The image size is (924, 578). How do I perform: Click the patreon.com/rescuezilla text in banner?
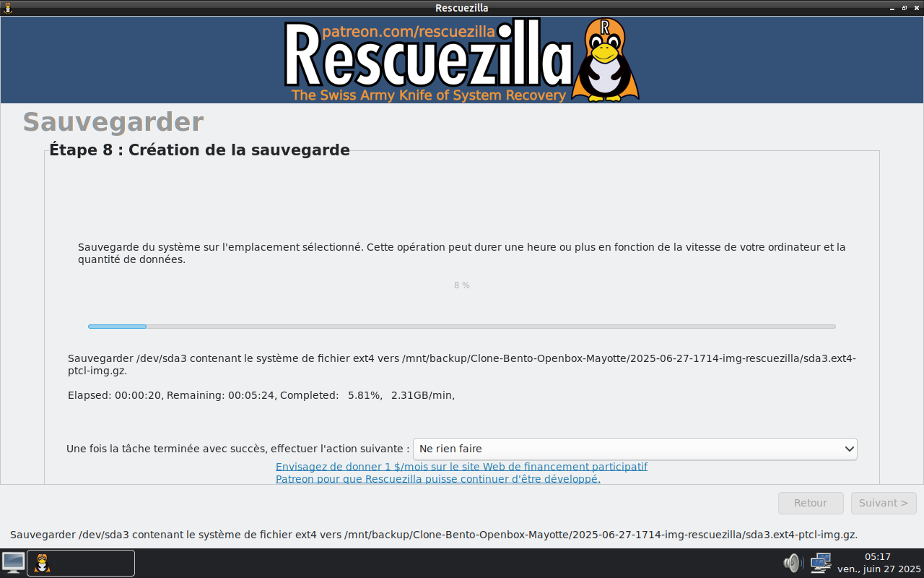click(x=408, y=31)
